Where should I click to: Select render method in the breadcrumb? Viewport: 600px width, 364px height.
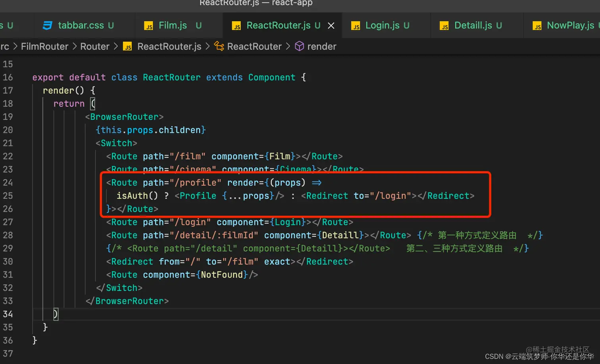(322, 46)
